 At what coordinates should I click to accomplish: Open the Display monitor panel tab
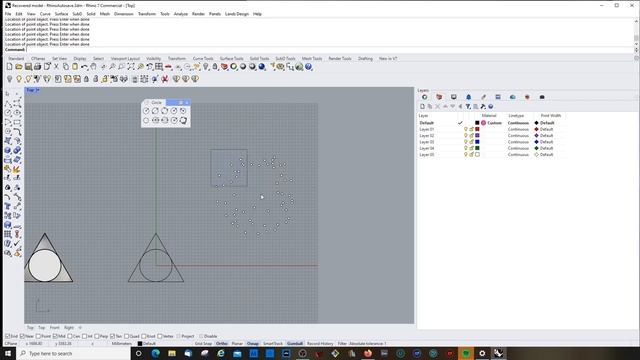coord(453,97)
